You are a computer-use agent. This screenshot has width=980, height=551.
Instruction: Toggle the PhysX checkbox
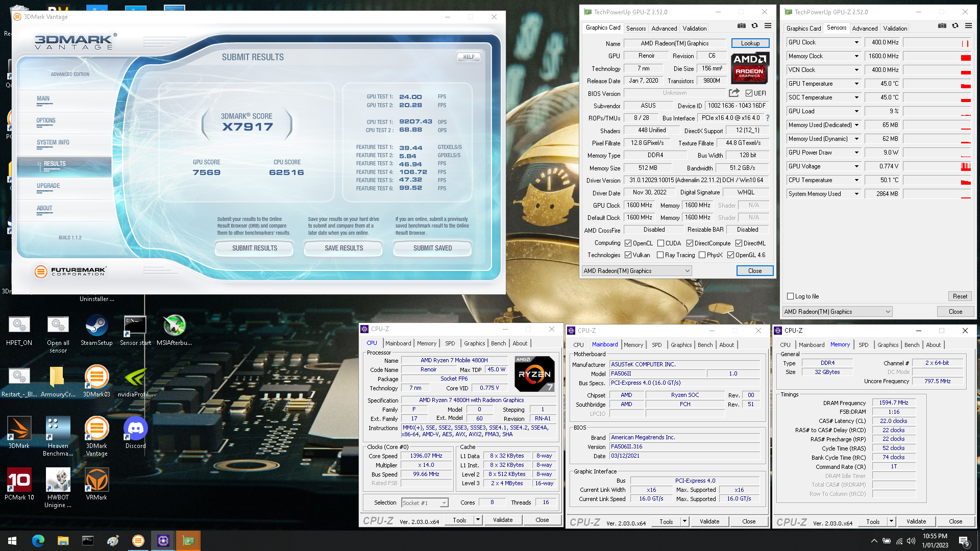pyautogui.click(x=702, y=255)
